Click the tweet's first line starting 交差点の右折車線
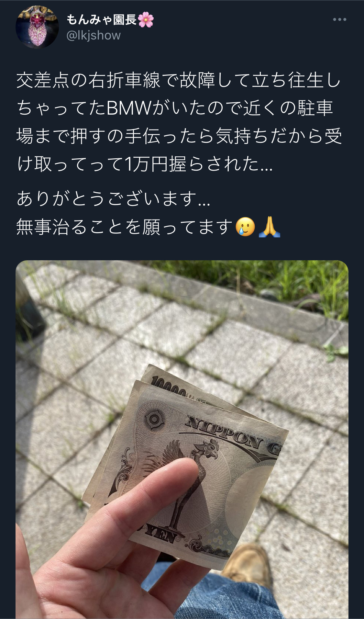The height and width of the screenshot is (619, 364). [x=178, y=80]
